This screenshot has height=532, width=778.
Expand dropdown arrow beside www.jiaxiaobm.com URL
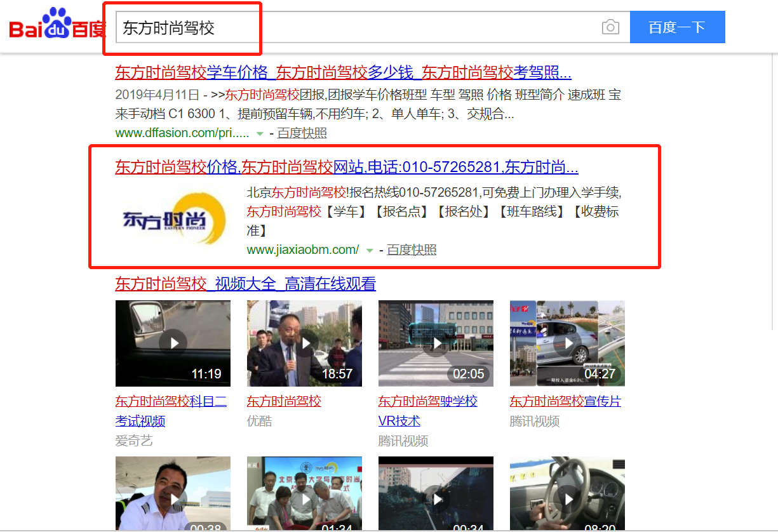[370, 250]
